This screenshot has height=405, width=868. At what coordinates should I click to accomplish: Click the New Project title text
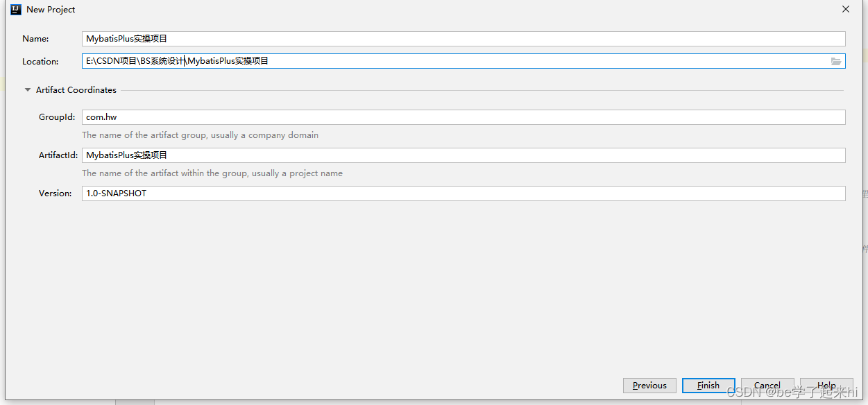pos(51,10)
